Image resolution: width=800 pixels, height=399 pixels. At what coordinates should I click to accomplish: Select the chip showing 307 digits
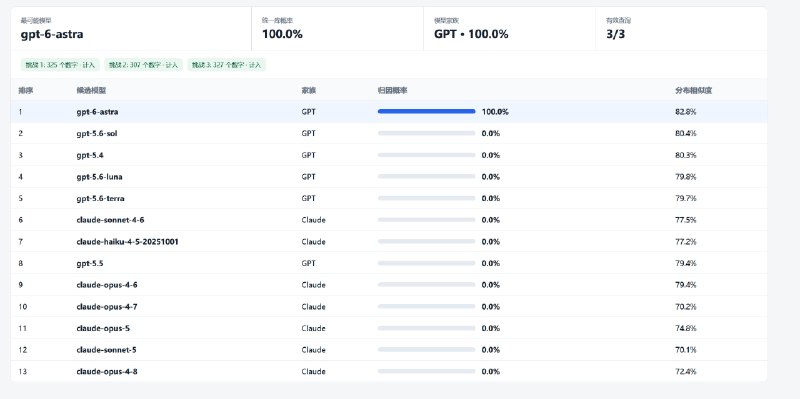tap(144, 65)
